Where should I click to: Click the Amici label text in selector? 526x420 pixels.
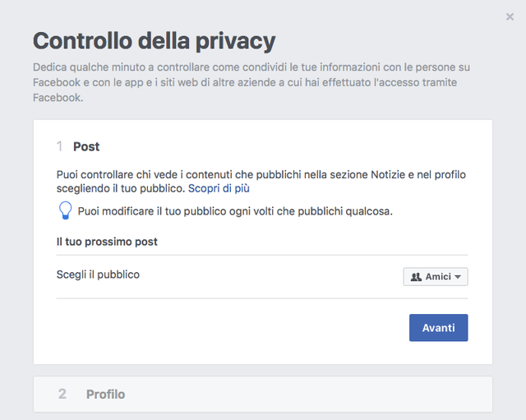[438, 277]
